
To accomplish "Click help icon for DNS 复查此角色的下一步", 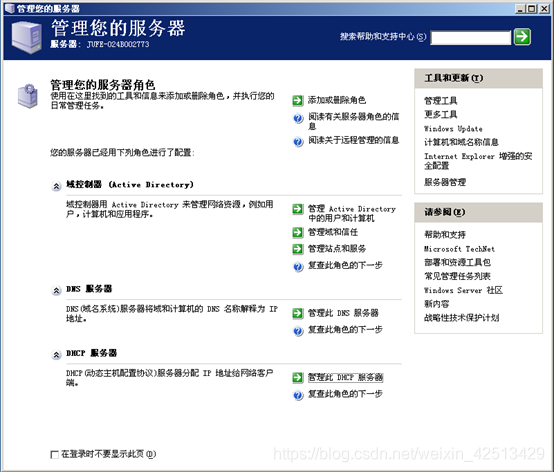I will pyautogui.click(x=298, y=331).
